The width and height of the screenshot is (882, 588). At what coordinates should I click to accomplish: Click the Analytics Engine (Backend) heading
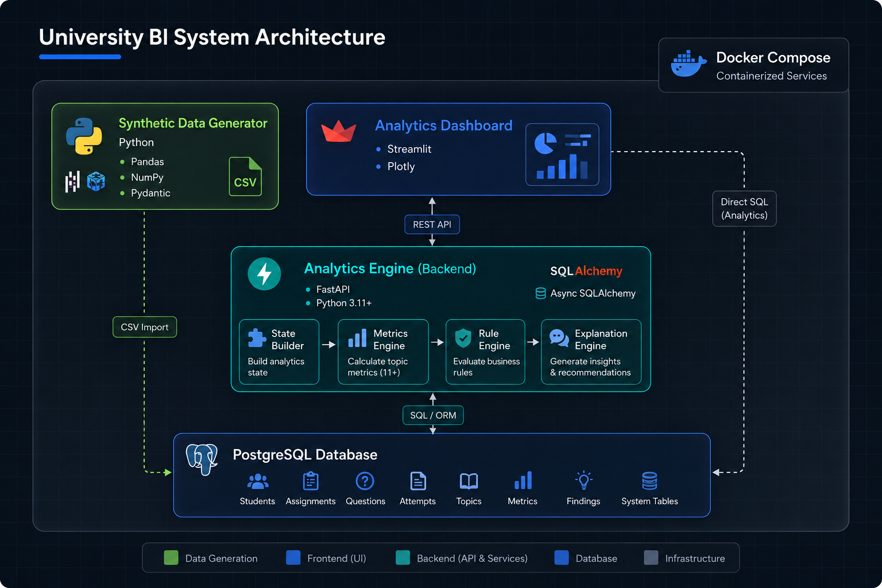click(390, 269)
